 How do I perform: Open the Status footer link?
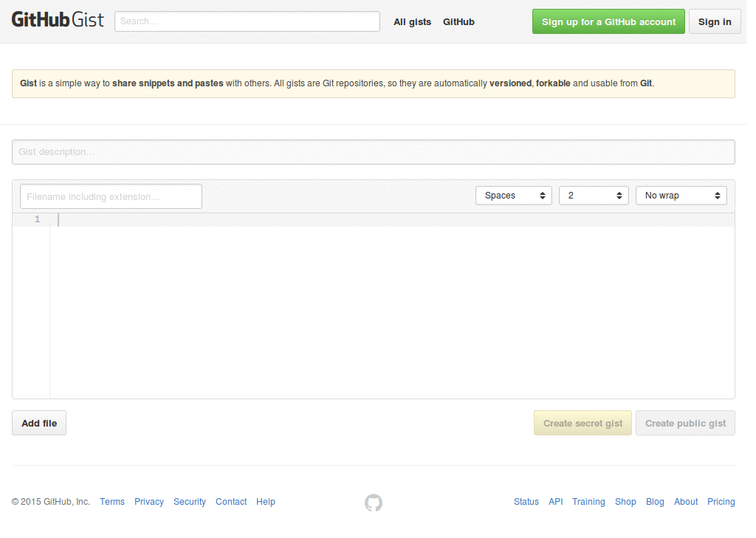pyautogui.click(x=526, y=501)
